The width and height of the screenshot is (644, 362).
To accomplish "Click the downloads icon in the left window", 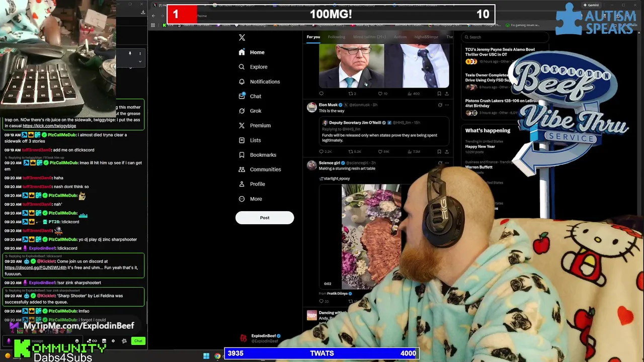I will coord(143,12).
